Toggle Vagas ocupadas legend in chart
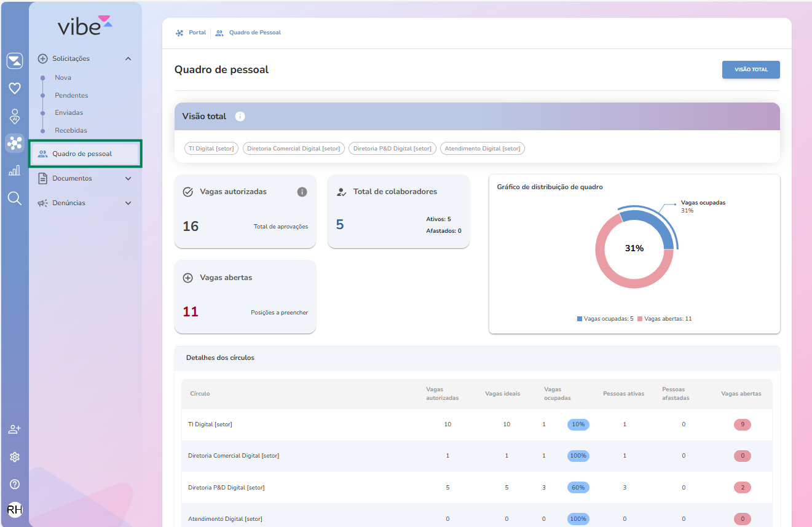The image size is (812, 527). (x=605, y=319)
